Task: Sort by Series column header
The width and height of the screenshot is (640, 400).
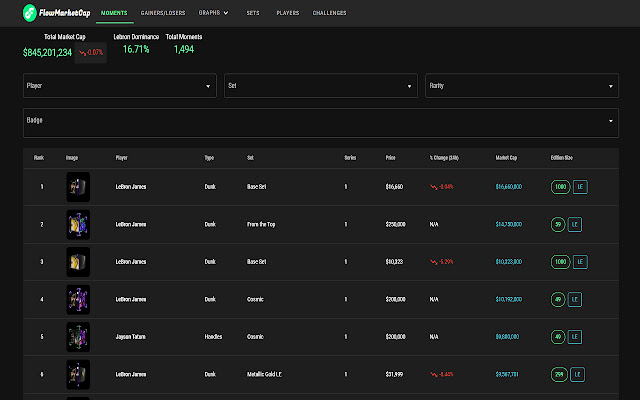Action: 350,158
